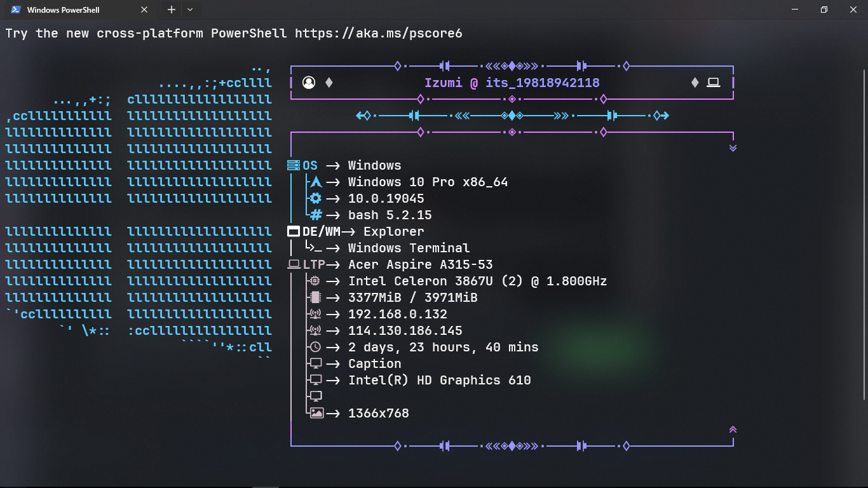Image resolution: width=868 pixels, height=488 pixels.
Task: Click the double up-chevron near the bottom right corner
Action: click(x=733, y=429)
